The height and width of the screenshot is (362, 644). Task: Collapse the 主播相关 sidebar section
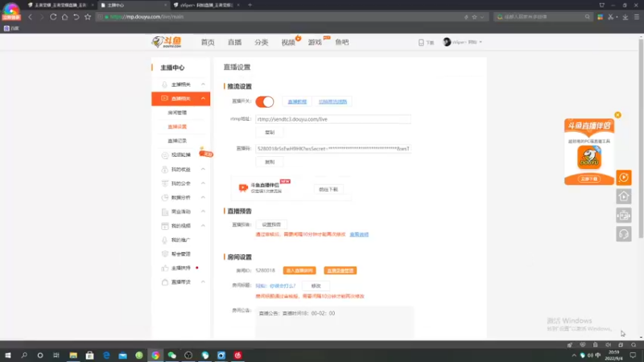[203, 84]
